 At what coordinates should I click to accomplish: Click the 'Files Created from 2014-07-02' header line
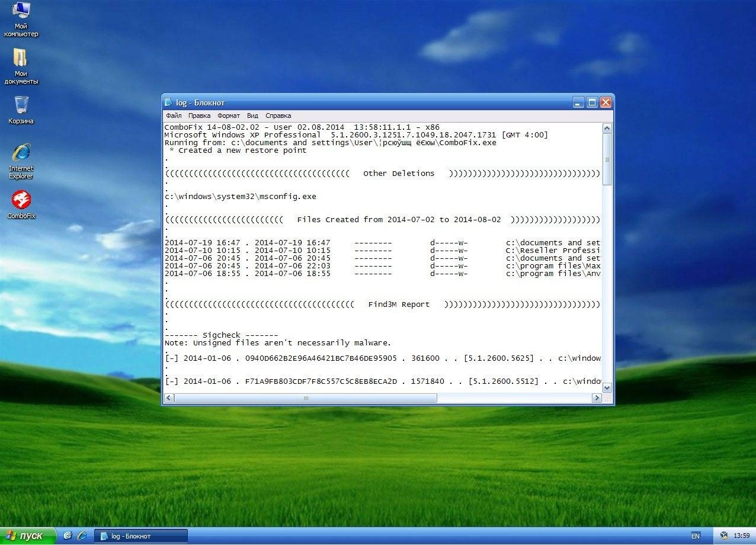pos(382,220)
